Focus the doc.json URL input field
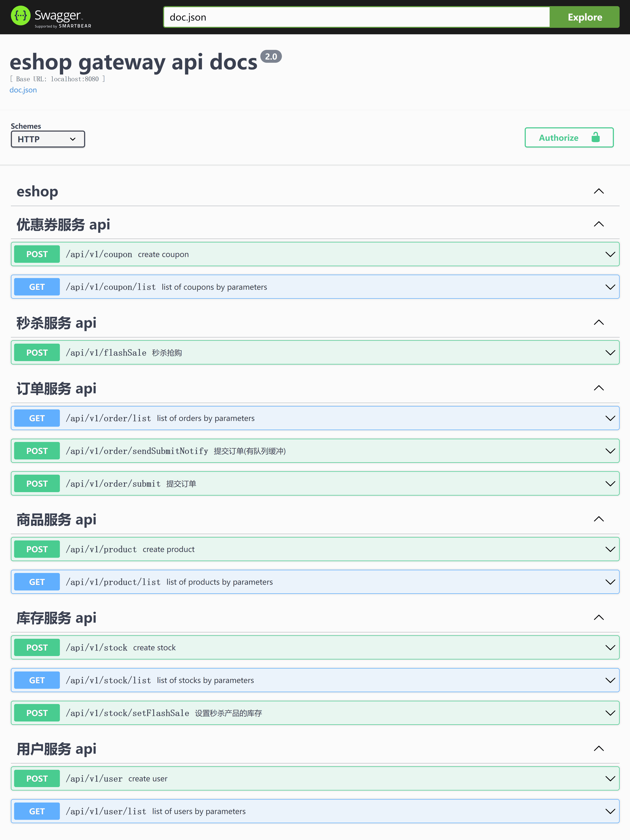630x840 pixels. (x=356, y=17)
